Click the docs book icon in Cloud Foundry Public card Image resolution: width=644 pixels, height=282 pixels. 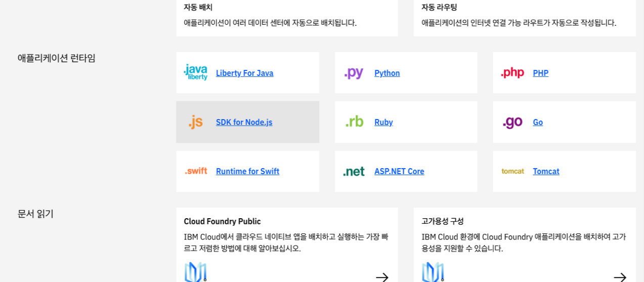point(195,272)
